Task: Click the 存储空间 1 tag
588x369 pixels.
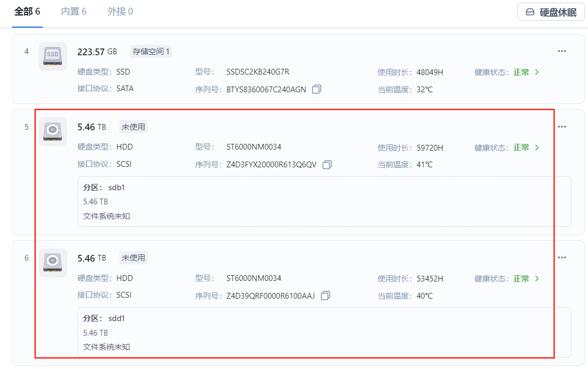Action: coord(151,51)
